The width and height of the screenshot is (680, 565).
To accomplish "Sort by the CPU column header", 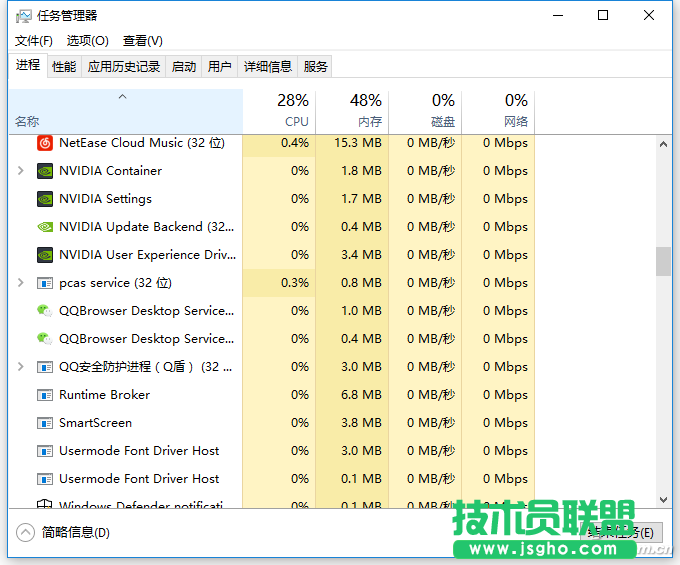I will pyautogui.click(x=279, y=111).
